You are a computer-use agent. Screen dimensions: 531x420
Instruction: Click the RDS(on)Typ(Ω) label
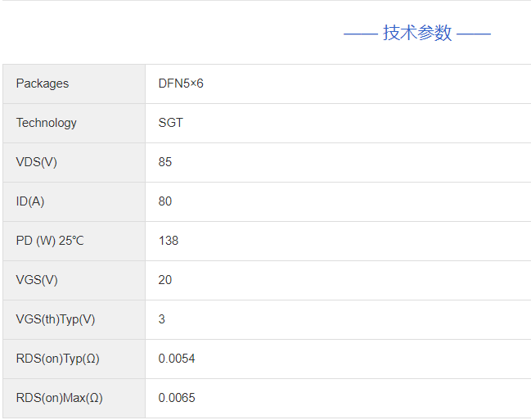pos(58,359)
